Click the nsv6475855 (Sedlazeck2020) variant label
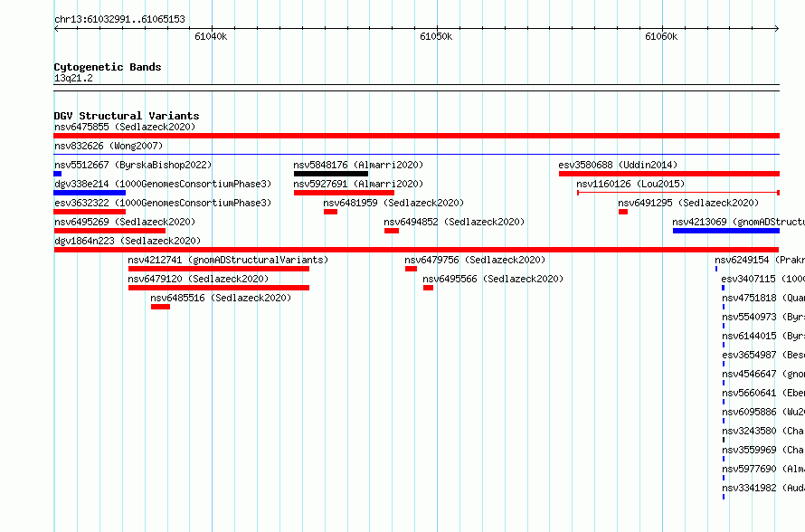The height and width of the screenshot is (532, 805). 125,127
